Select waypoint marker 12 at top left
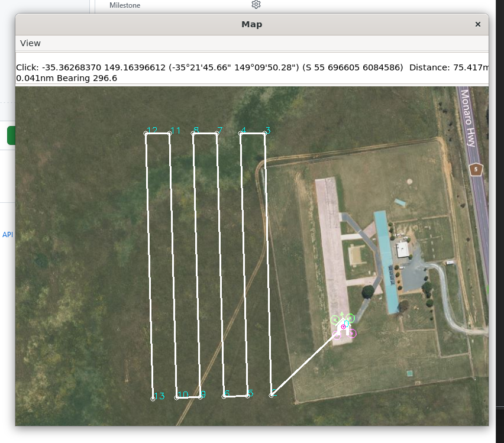The height and width of the screenshot is (443, 504). click(x=145, y=134)
